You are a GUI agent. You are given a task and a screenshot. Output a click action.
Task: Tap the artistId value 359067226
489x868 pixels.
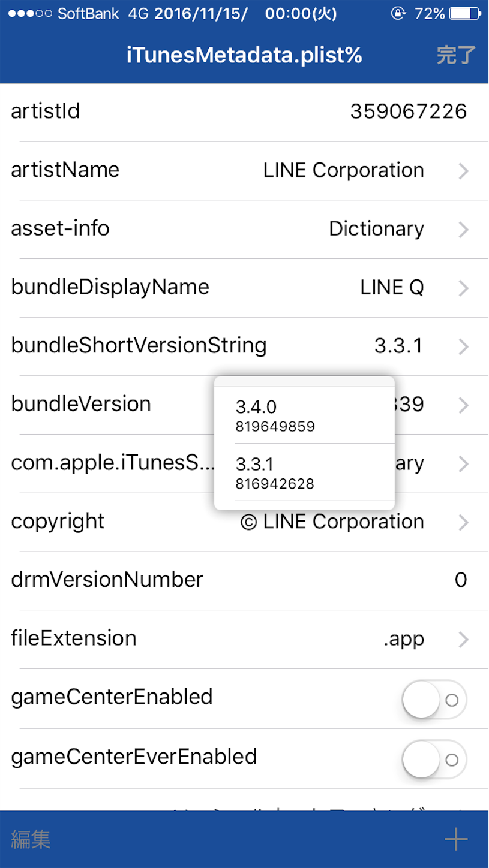coord(408,112)
